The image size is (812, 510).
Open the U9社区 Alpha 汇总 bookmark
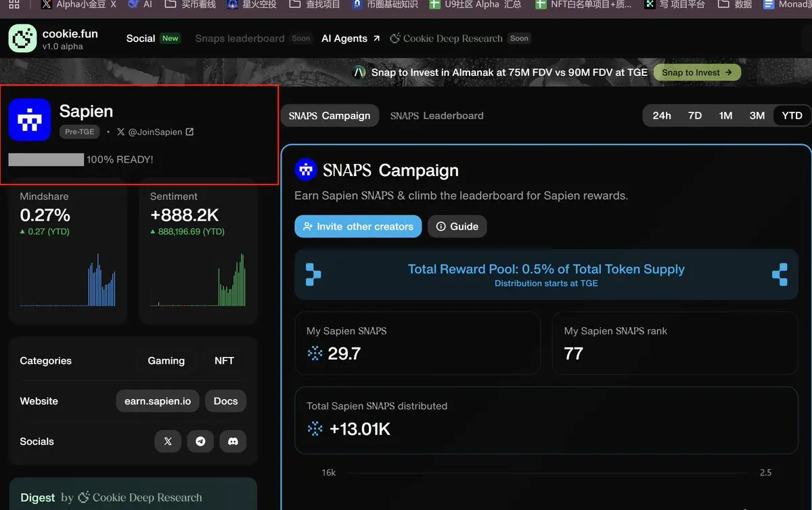pos(475,4)
